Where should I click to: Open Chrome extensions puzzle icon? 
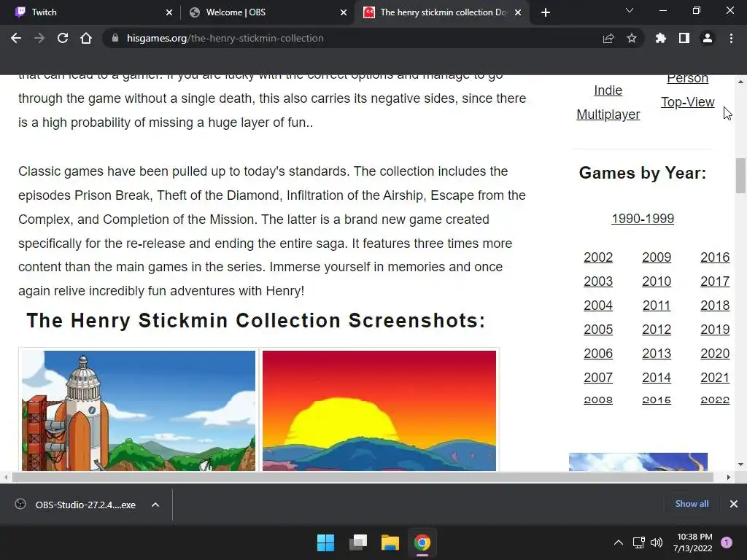click(660, 38)
